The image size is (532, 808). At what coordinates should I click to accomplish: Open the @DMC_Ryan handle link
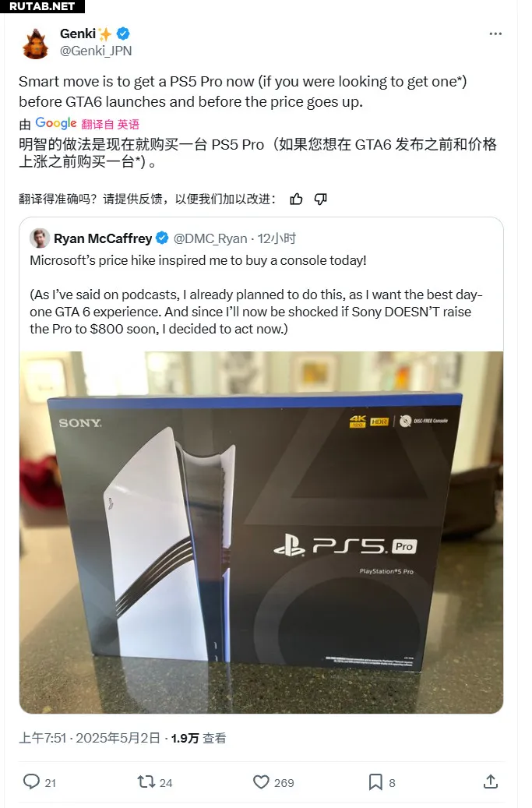click(x=210, y=238)
